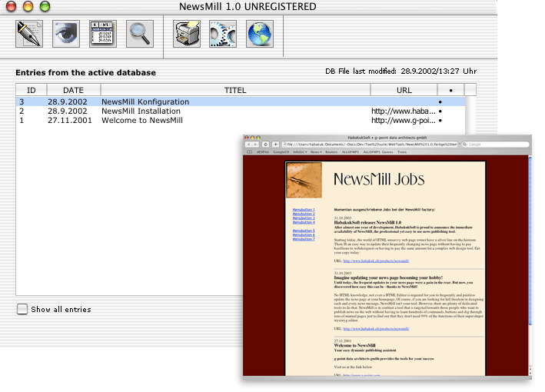Sort entries by the DATE column
This screenshot has width=545, height=392.
coord(73,90)
